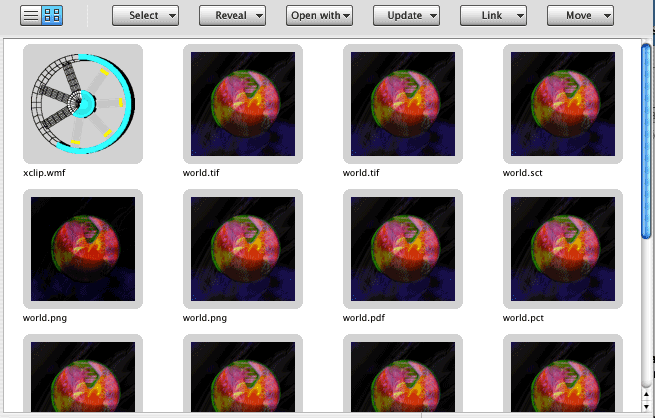Image resolution: width=655 pixels, height=418 pixels.
Task: Click the blue vertical scrollbar thumb
Action: coord(646,141)
